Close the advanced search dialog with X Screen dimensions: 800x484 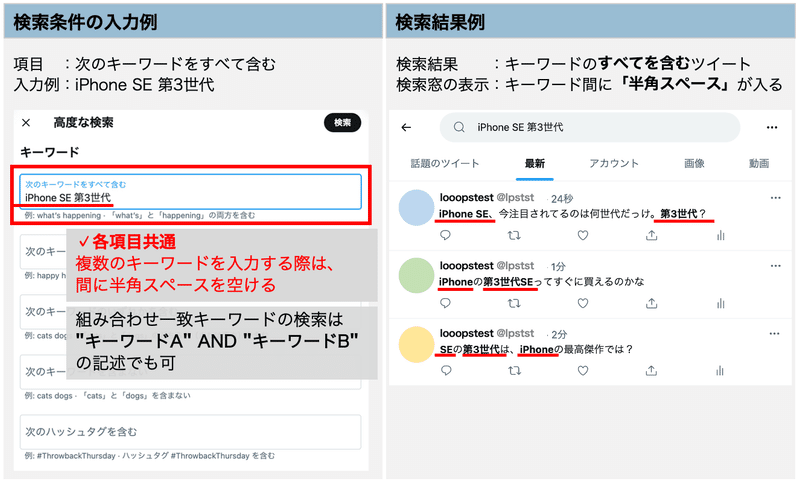(x=26, y=122)
